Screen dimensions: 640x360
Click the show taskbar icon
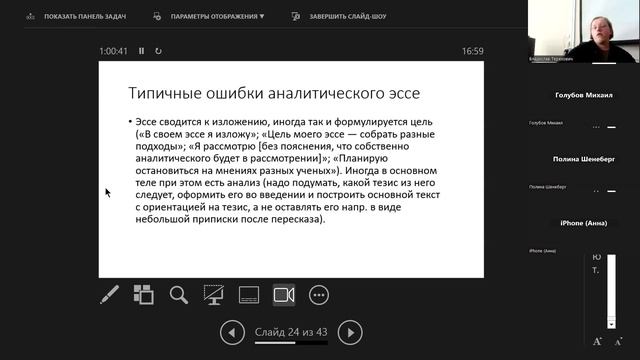click(31, 16)
